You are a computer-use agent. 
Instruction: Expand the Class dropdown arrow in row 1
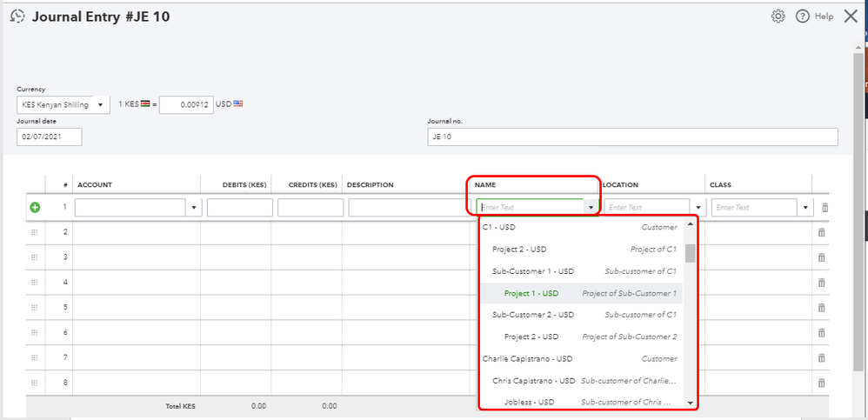tap(805, 208)
